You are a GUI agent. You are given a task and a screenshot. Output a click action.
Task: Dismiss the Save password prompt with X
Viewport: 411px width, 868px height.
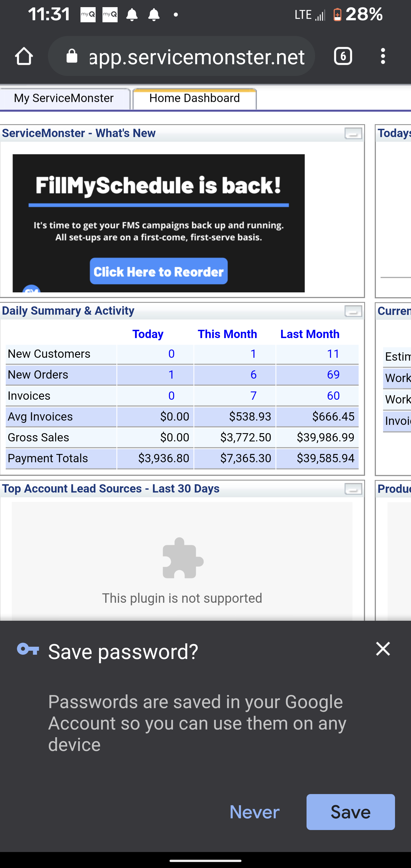click(383, 649)
